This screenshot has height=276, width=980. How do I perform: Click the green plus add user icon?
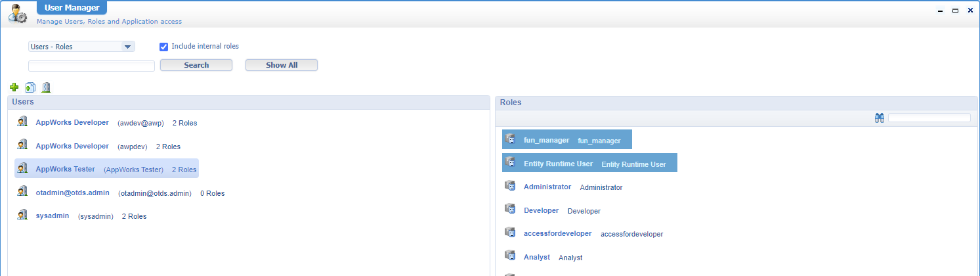pos(14,87)
